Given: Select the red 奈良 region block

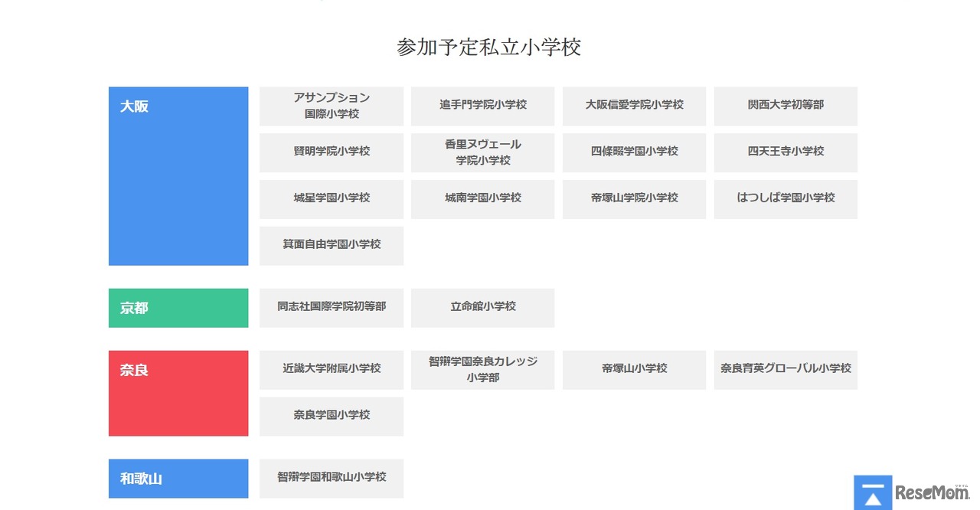Looking at the screenshot, I should pyautogui.click(x=178, y=393).
